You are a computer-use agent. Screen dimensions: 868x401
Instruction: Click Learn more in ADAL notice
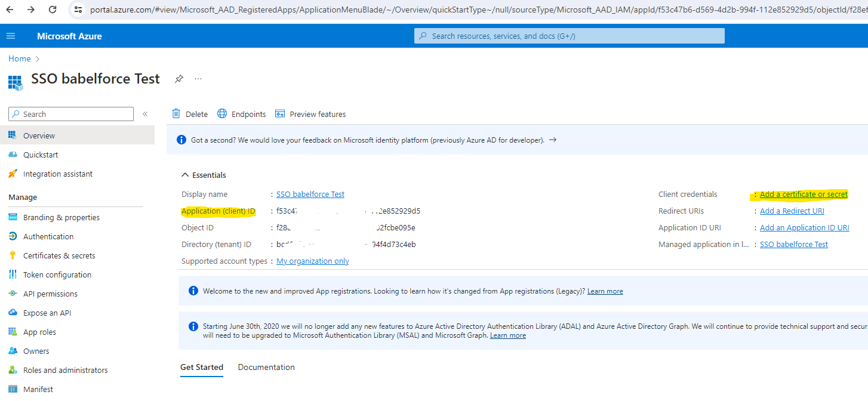(508, 335)
